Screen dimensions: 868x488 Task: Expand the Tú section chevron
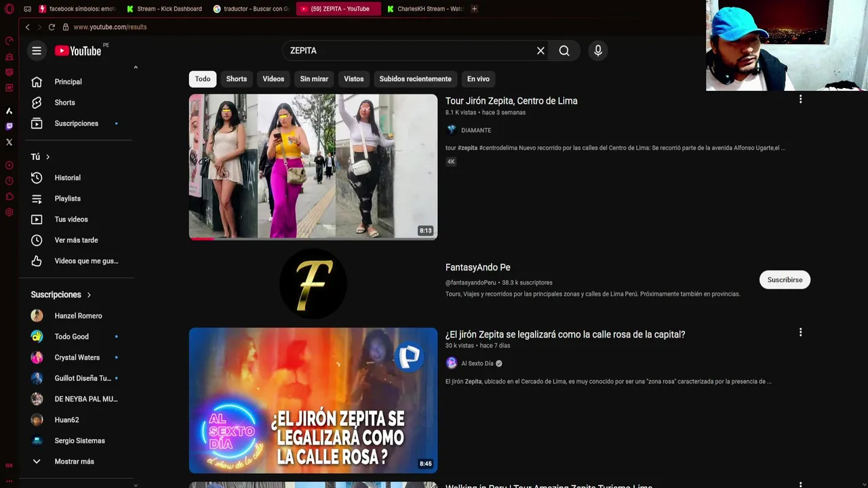point(47,157)
